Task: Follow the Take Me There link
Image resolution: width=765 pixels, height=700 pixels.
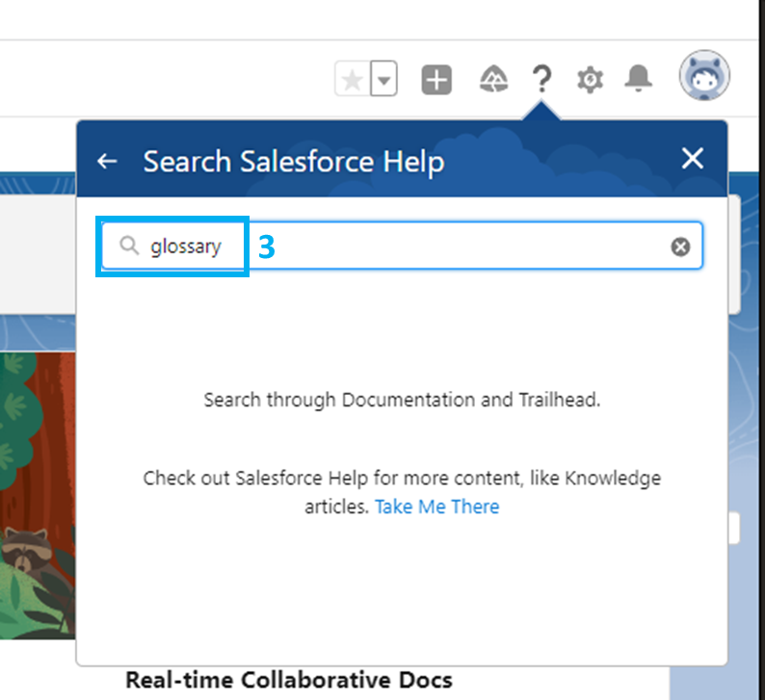Action: pos(436,506)
